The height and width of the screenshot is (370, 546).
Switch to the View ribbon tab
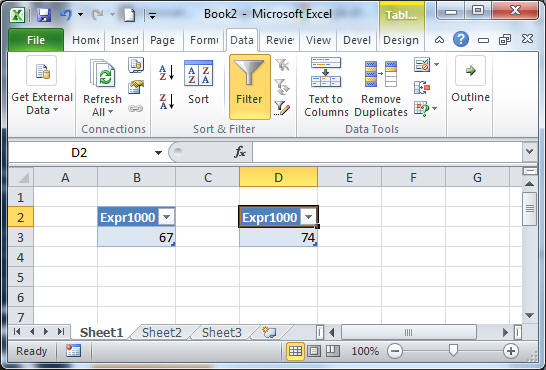point(318,40)
